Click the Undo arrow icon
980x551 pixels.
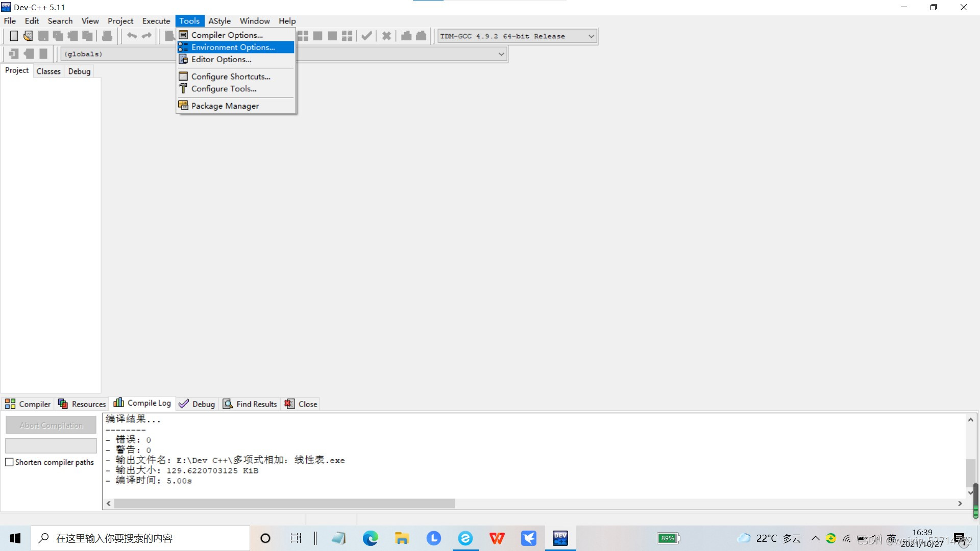pyautogui.click(x=132, y=36)
